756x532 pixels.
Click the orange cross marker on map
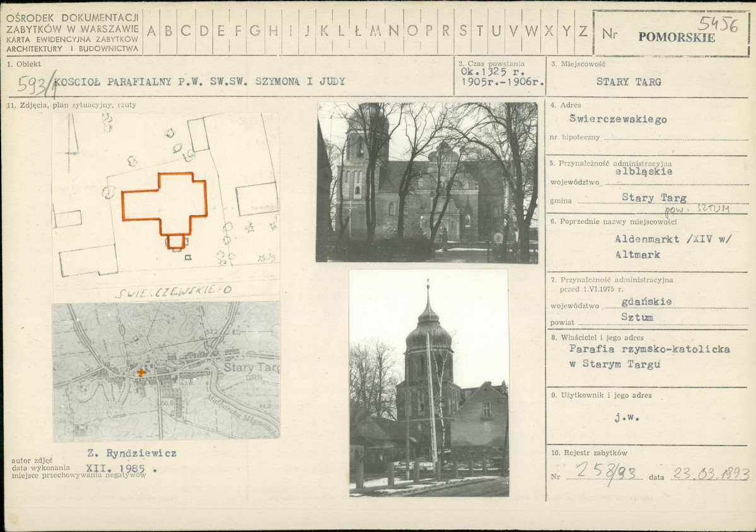(141, 372)
